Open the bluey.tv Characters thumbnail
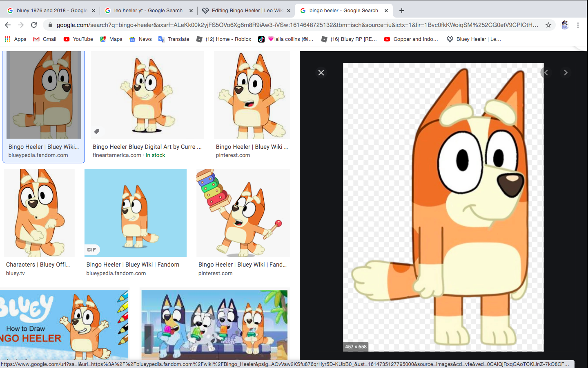The image size is (588, 368). 39,213
